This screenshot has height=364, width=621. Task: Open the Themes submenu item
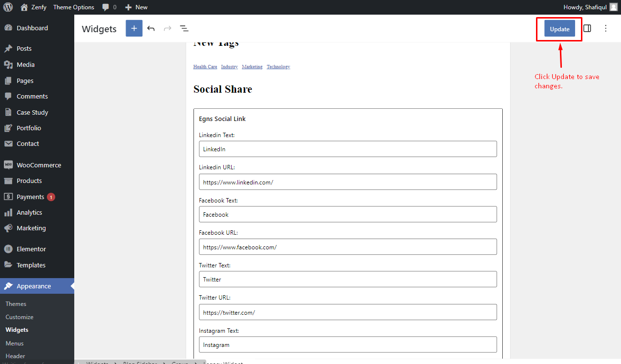click(x=16, y=303)
